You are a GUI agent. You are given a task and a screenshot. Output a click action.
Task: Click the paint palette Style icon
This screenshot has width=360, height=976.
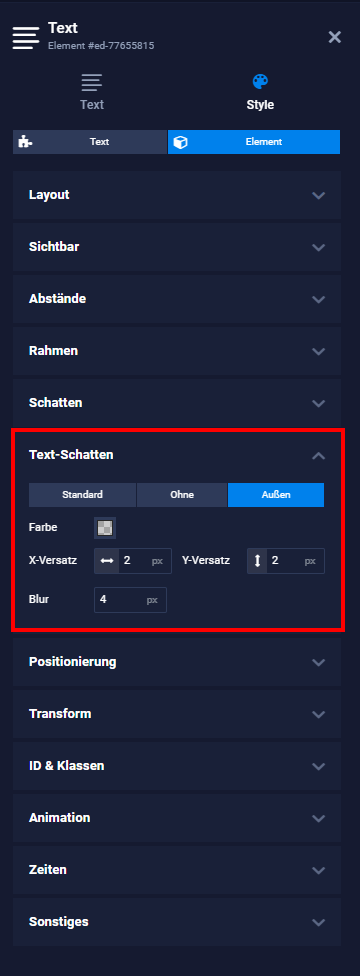[x=260, y=82]
